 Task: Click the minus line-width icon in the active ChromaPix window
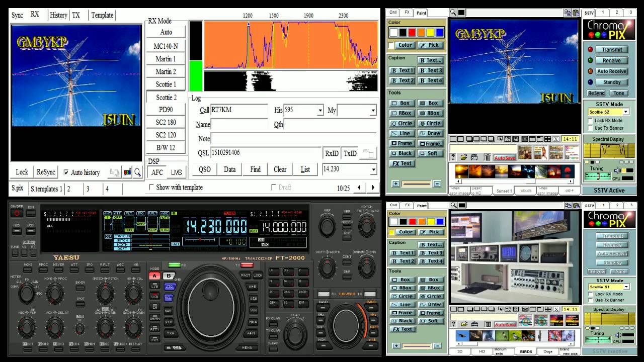tap(437, 184)
